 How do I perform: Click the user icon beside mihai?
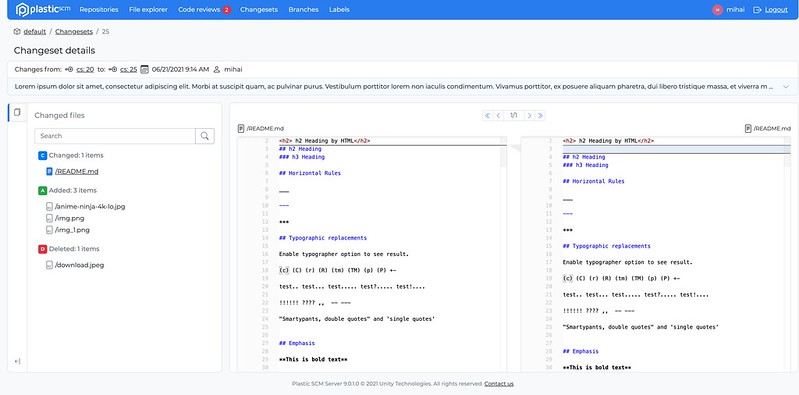click(x=217, y=69)
